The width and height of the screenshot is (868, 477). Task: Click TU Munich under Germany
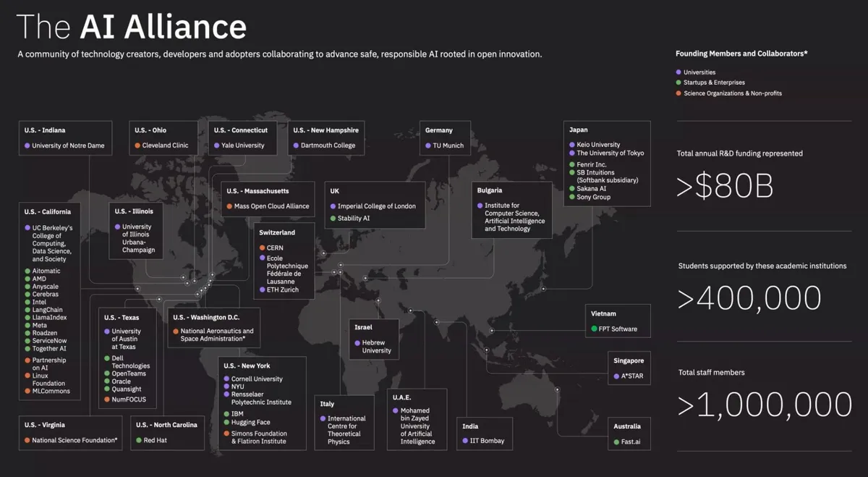tap(448, 145)
